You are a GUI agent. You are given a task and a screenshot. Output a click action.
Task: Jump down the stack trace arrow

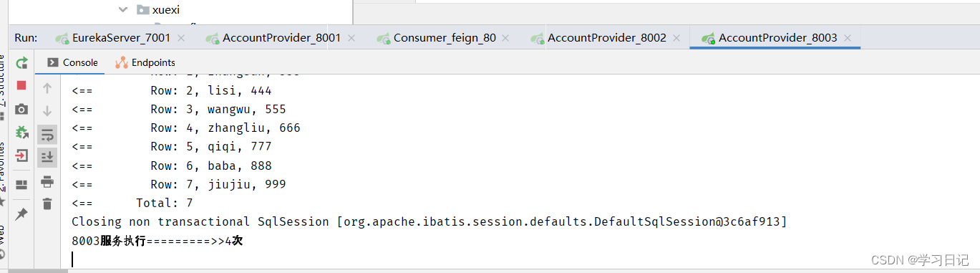coord(47,111)
